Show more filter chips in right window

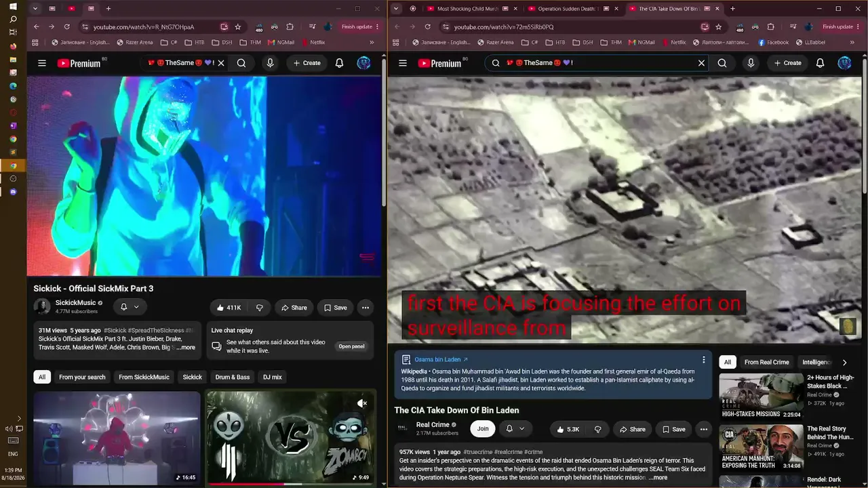pos(844,363)
